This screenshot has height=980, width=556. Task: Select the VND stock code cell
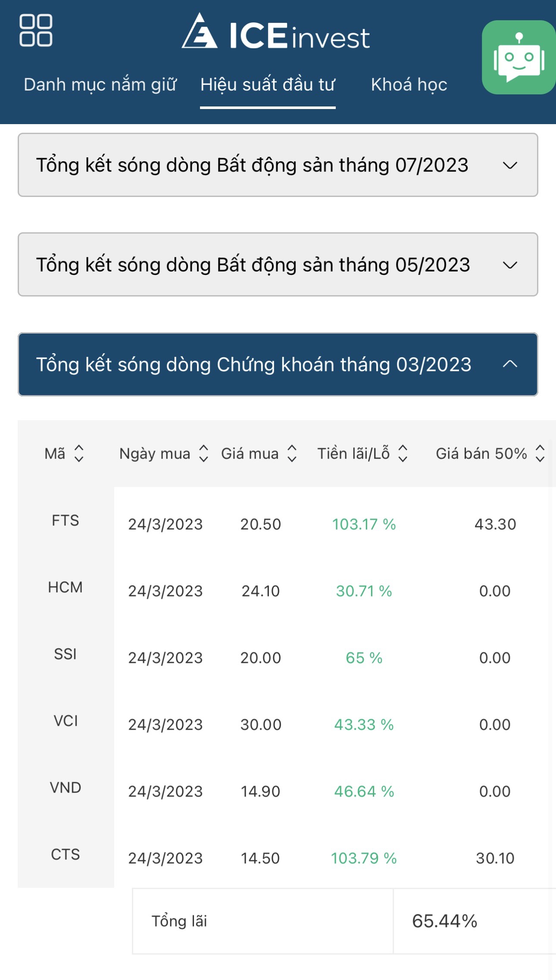tap(66, 788)
